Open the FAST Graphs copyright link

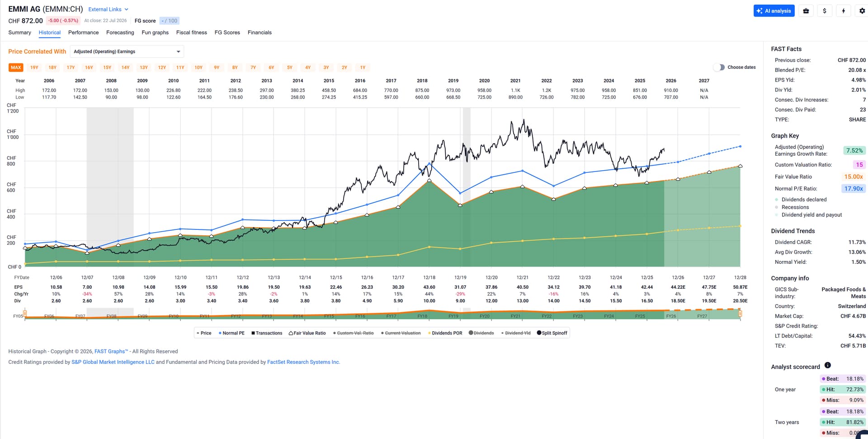(x=111, y=352)
